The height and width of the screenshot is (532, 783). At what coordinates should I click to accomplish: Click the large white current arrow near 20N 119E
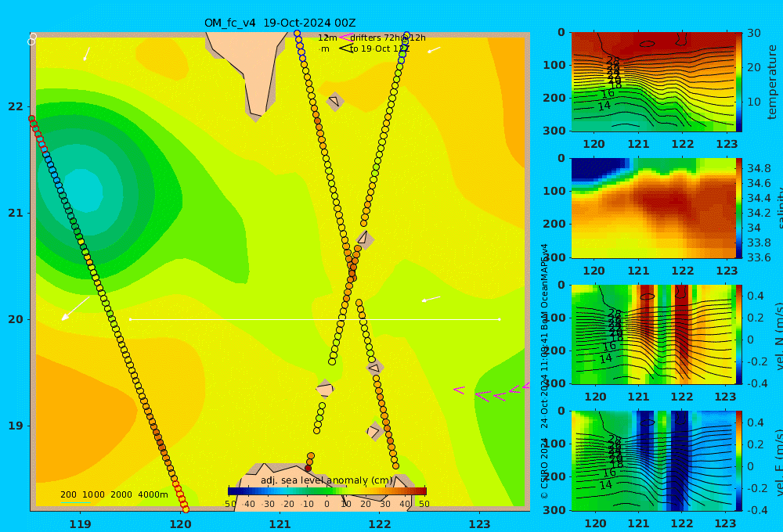[x=75, y=308]
